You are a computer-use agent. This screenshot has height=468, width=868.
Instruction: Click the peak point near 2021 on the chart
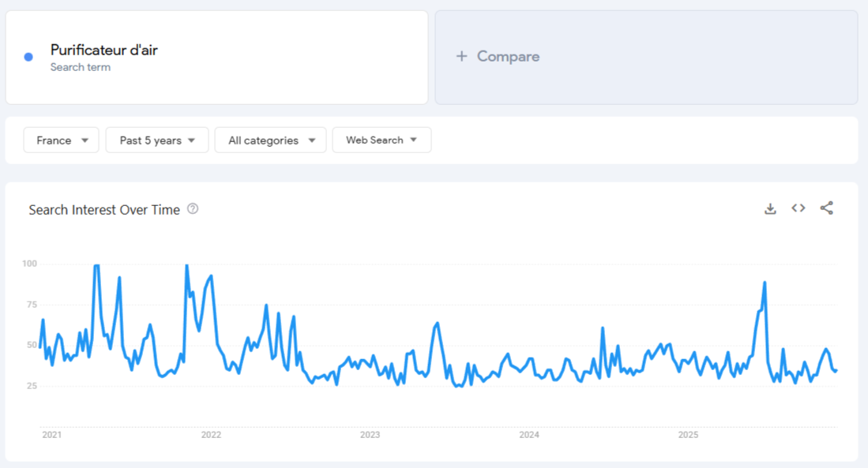point(95,264)
